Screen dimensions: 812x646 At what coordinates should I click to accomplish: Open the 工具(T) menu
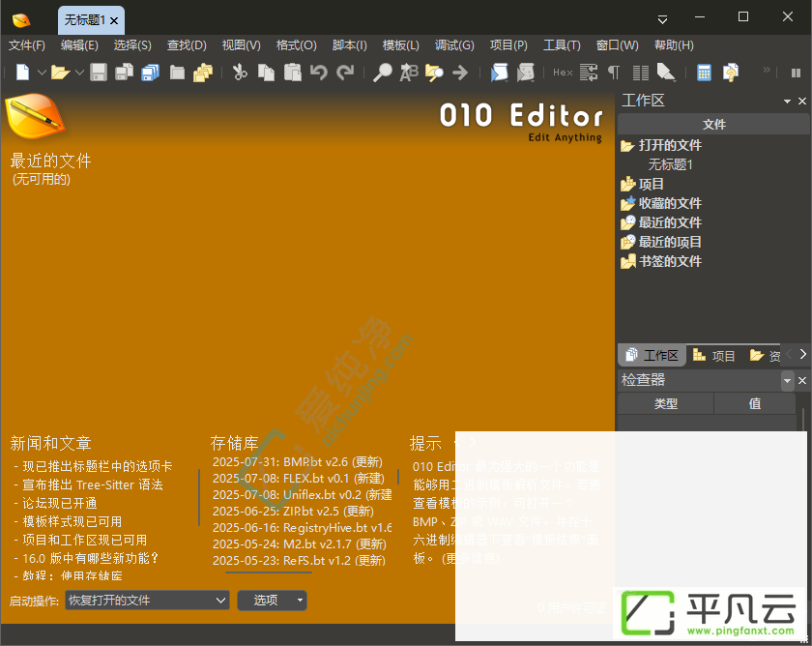pyautogui.click(x=562, y=45)
